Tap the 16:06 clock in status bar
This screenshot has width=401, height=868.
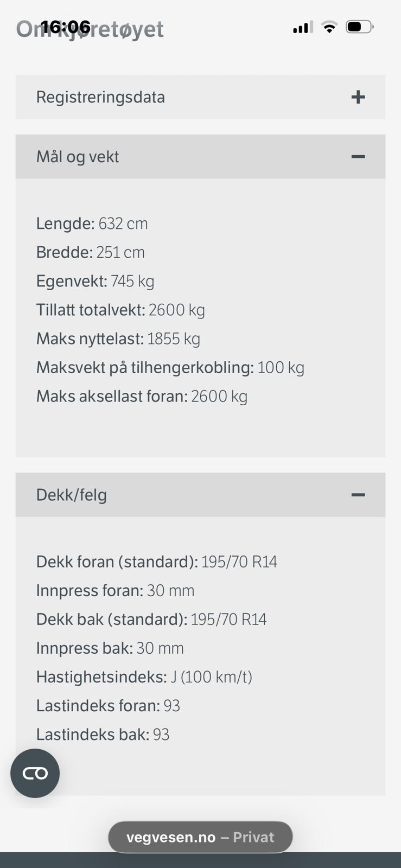tap(65, 26)
